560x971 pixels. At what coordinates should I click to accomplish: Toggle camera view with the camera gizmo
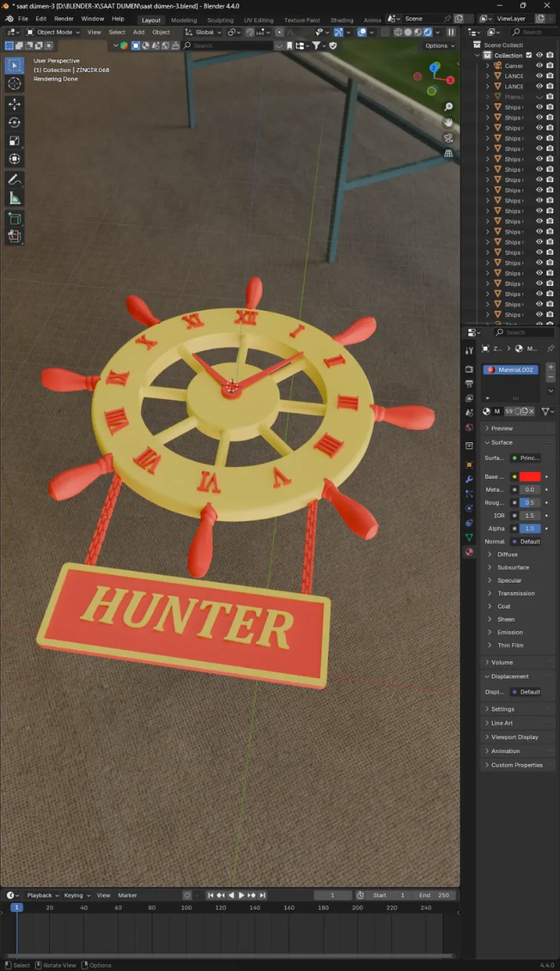[x=448, y=138]
